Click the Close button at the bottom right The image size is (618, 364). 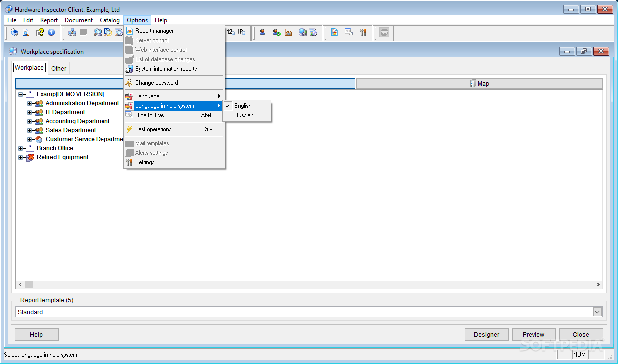[581, 335]
